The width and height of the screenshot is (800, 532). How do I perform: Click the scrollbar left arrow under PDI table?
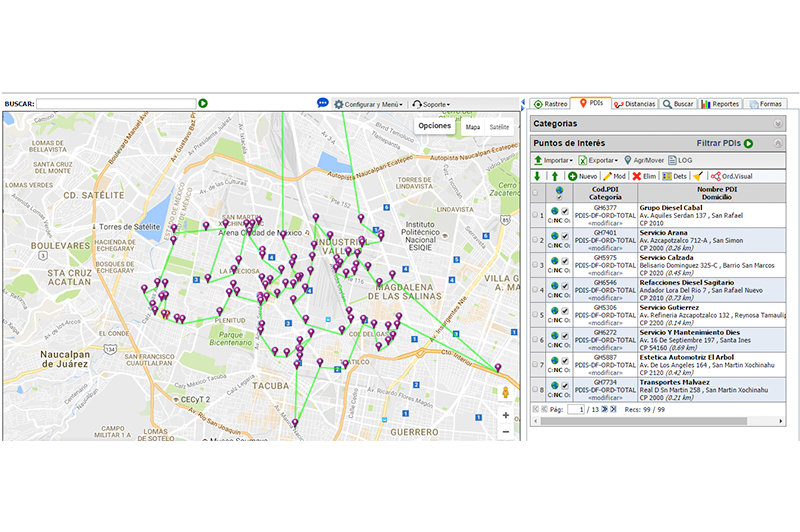coord(535,421)
